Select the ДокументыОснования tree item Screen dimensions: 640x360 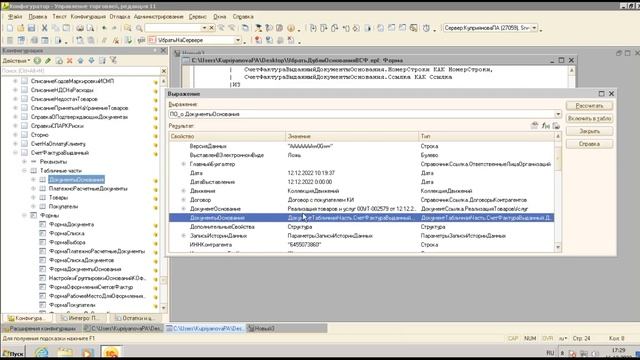click(76, 180)
